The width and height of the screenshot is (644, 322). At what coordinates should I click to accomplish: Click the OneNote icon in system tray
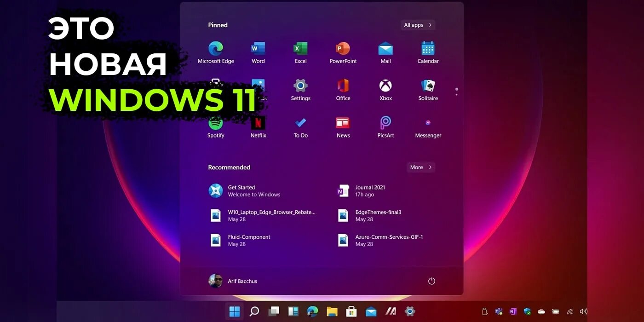[x=513, y=311]
